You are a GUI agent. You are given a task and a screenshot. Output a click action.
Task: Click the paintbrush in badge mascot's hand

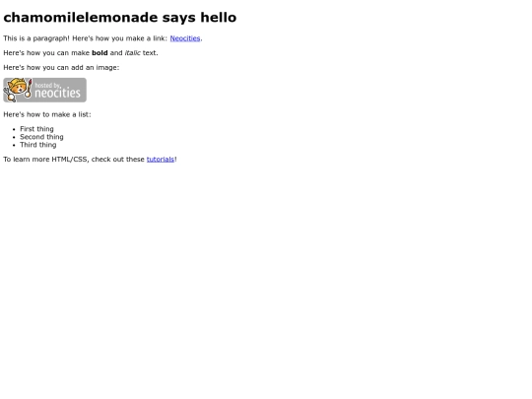29,89
